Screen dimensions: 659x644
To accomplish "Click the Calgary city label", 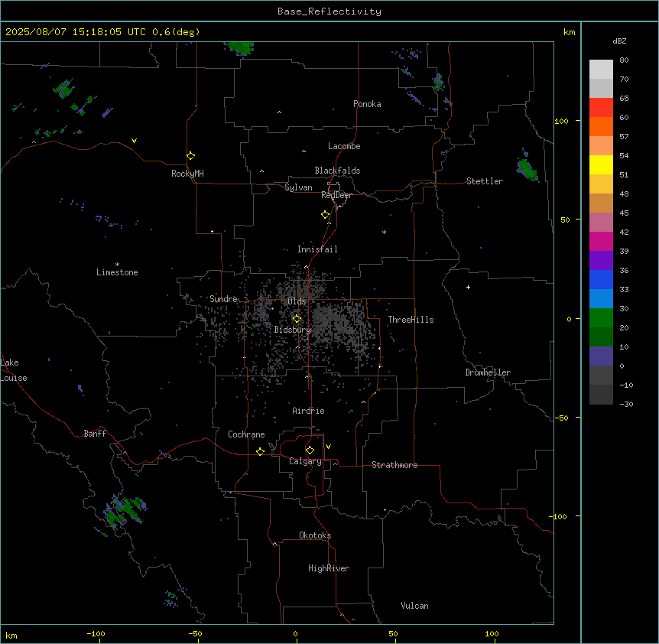I will click(305, 461).
